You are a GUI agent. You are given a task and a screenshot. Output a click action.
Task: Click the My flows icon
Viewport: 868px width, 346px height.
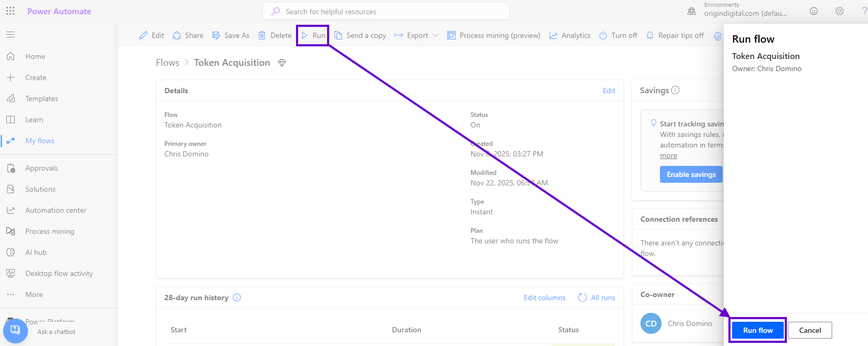(11, 141)
